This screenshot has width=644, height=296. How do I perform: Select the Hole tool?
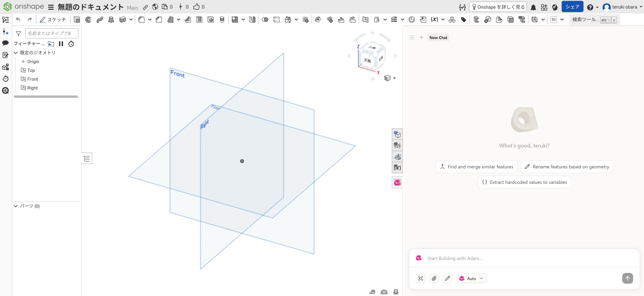click(211, 20)
